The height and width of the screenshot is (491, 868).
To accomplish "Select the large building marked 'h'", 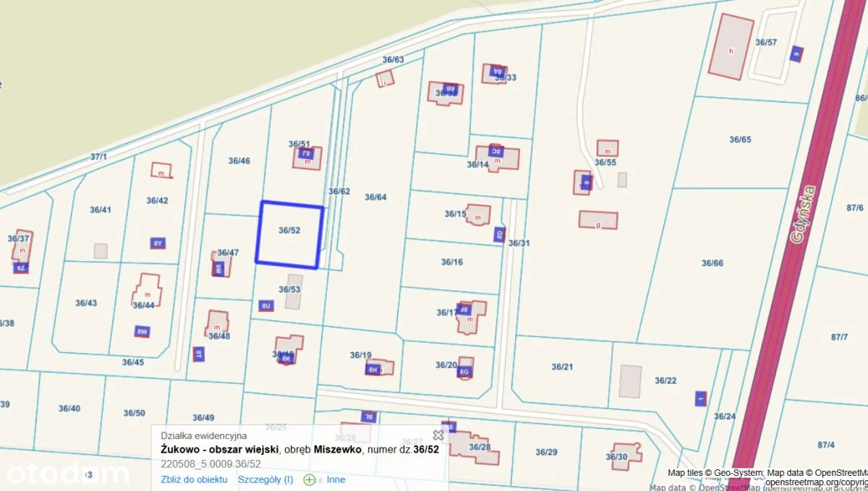I will pyautogui.click(x=731, y=46).
